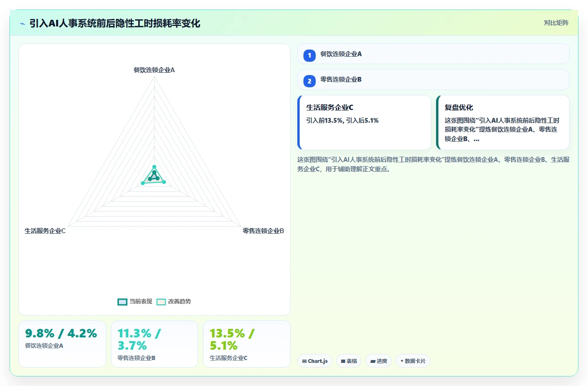588x386 pixels.
Task: Click the icon inside the Chart.js tag
Action: point(304,361)
